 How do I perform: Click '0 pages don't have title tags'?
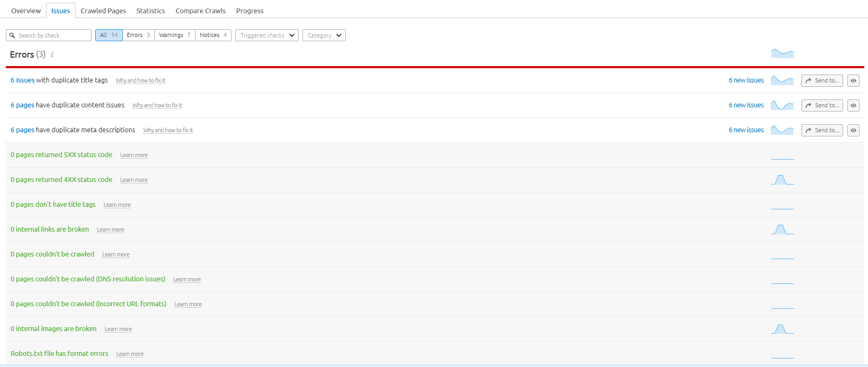click(53, 205)
